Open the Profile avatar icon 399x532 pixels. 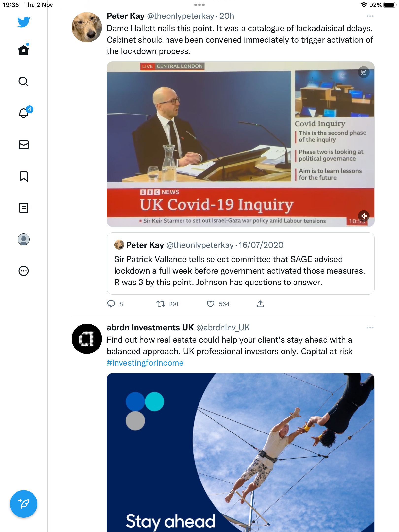[24, 239]
